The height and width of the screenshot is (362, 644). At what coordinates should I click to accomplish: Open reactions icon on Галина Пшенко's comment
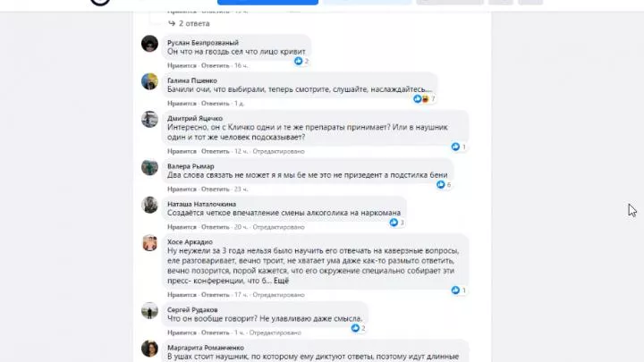(421, 99)
